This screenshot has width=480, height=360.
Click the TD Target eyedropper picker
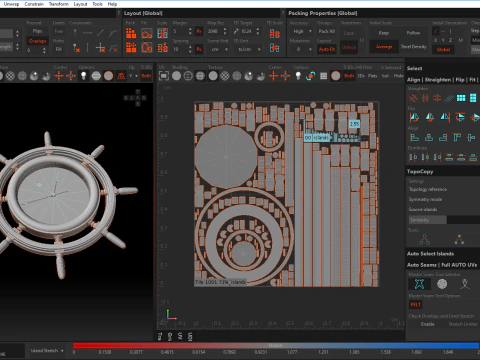tap(236, 31)
